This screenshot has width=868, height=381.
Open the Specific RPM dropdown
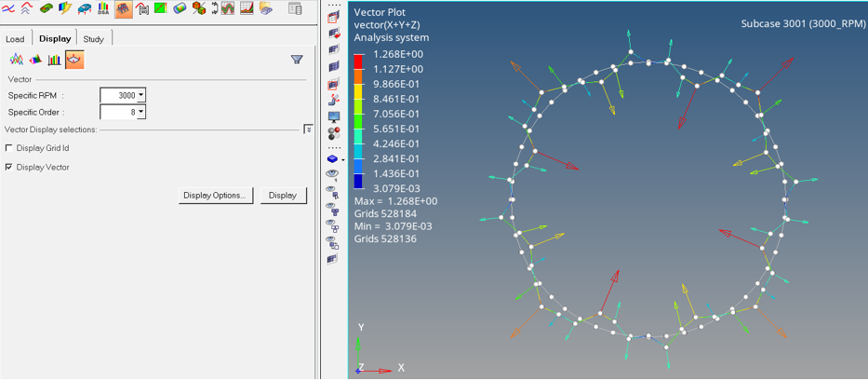(x=141, y=95)
